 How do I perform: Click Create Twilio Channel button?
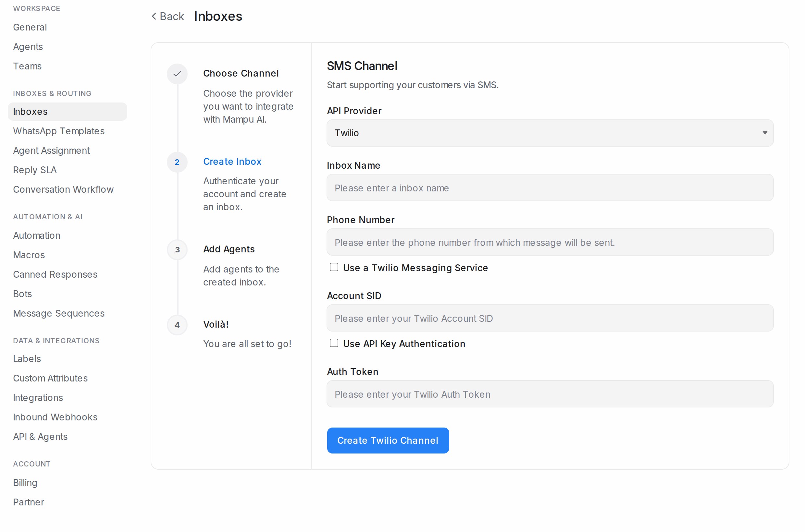coord(388,441)
